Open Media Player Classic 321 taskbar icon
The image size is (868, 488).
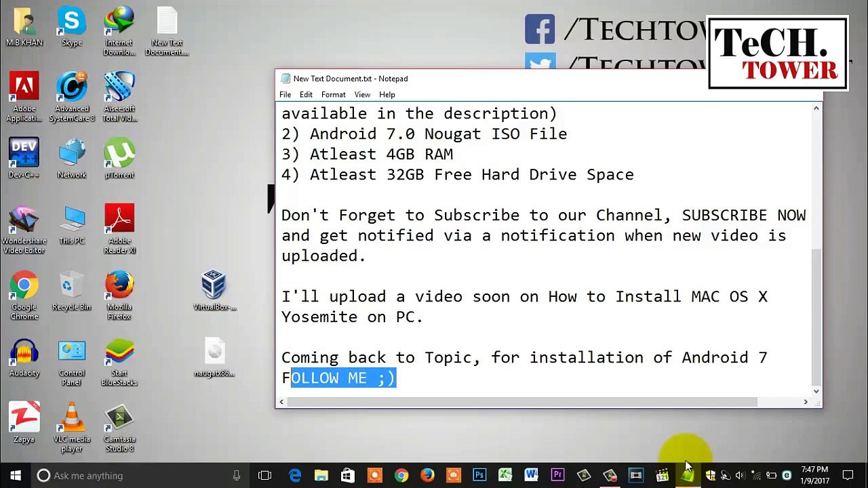point(662,476)
